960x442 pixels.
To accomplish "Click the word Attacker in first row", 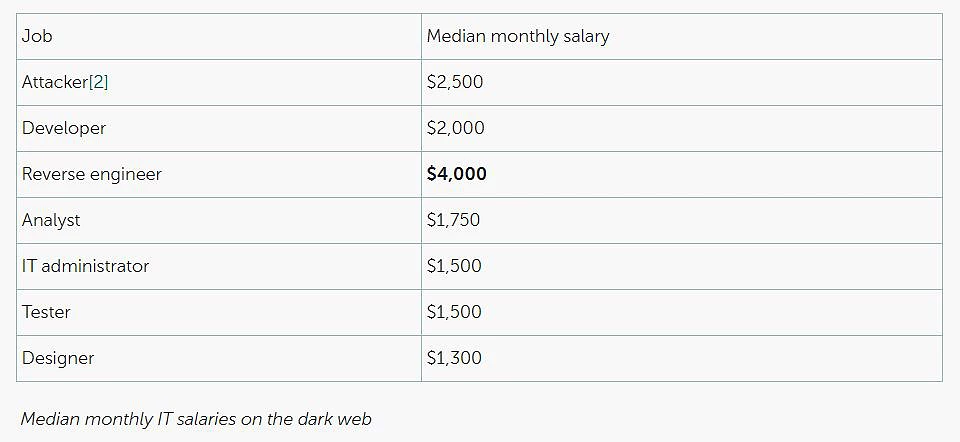I will tap(55, 82).
